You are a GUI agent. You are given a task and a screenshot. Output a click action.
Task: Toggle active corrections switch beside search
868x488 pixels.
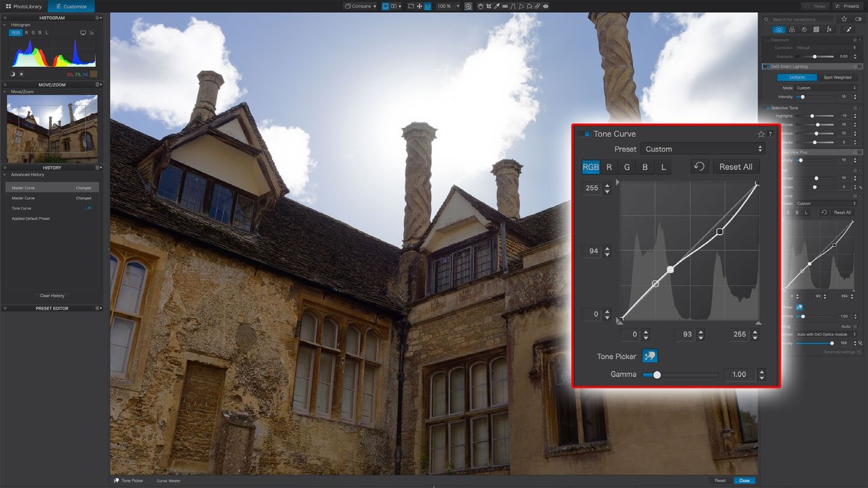(x=857, y=19)
